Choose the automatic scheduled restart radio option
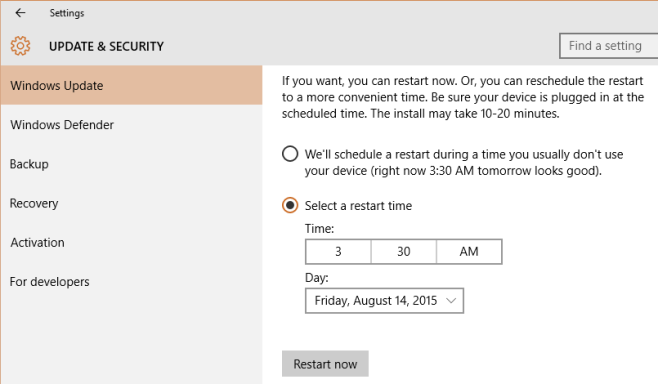Screen dimensions: 658x384 pos(290,154)
